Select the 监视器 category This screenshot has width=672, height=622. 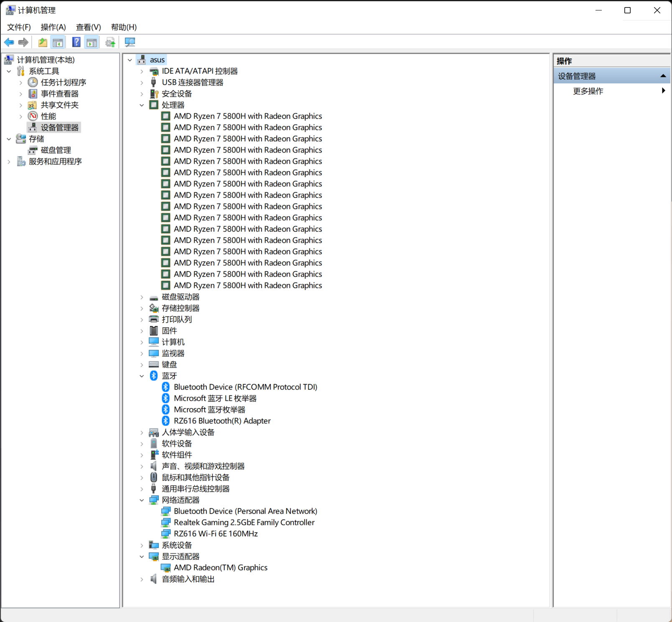pyautogui.click(x=173, y=353)
